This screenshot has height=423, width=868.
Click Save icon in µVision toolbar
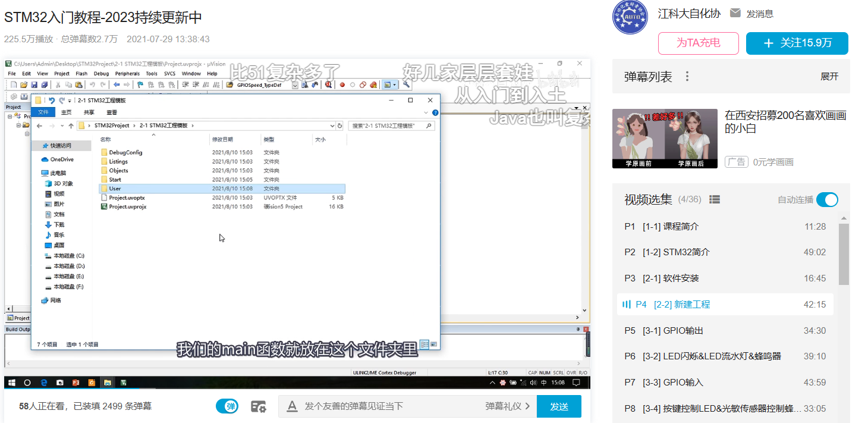click(x=34, y=84)
